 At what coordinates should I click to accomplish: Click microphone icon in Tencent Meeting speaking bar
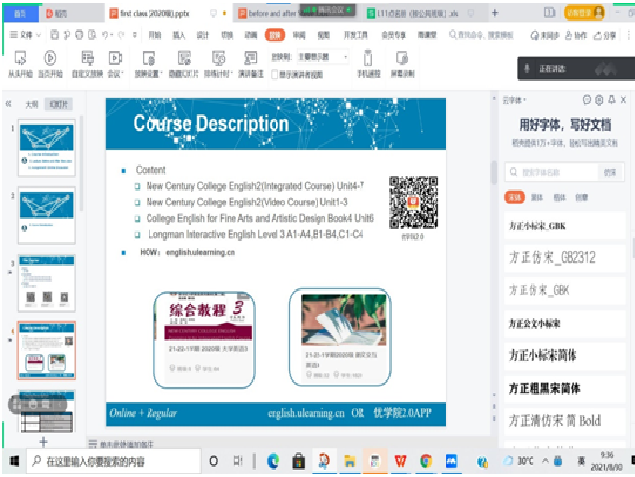click(x=527, y=68)
